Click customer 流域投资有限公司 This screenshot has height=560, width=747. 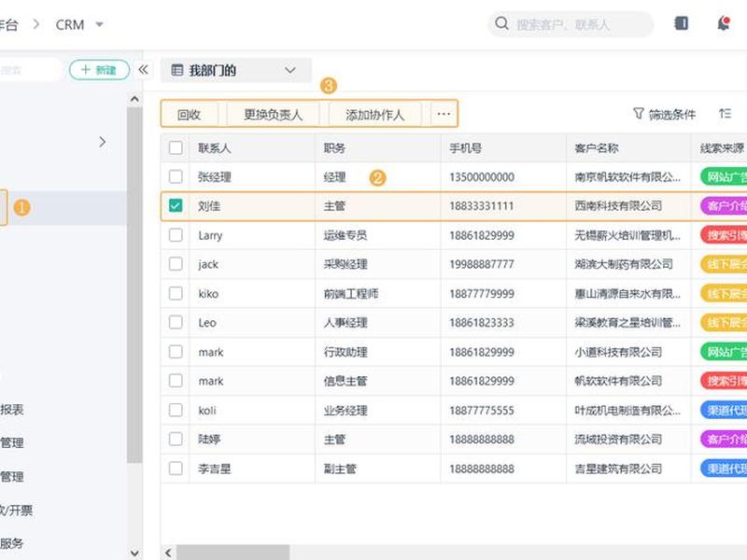click(618, 439)
